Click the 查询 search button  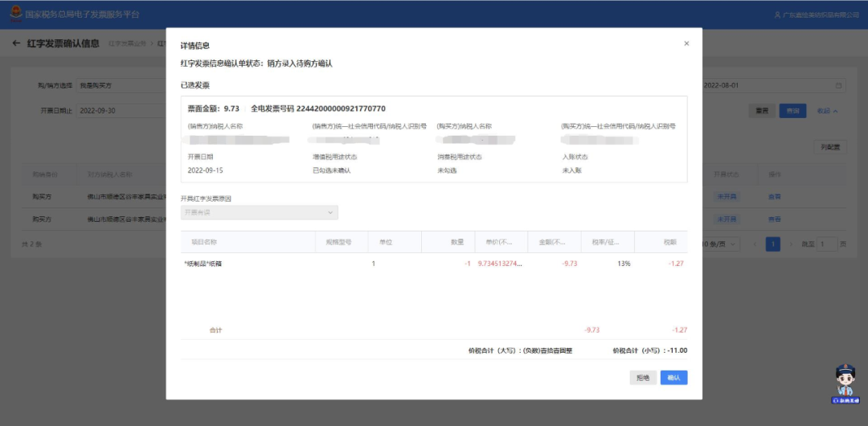coord(792,111)
